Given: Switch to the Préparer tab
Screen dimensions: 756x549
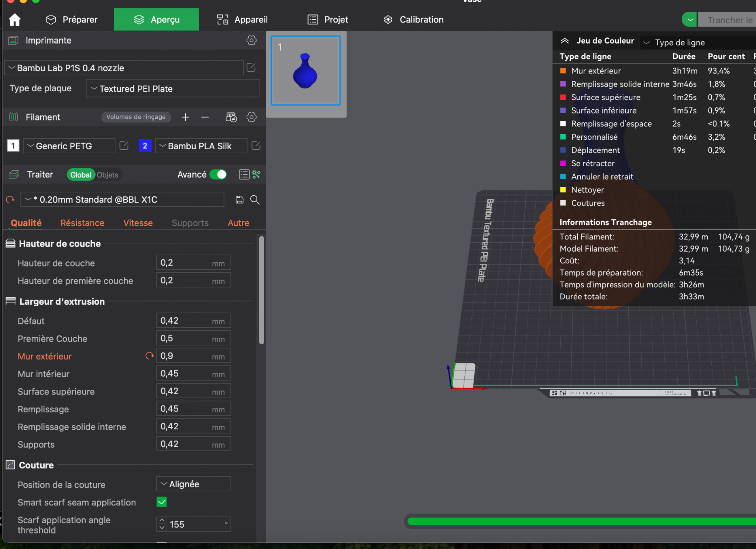Looking at the screenshot, I should (72, 20).
